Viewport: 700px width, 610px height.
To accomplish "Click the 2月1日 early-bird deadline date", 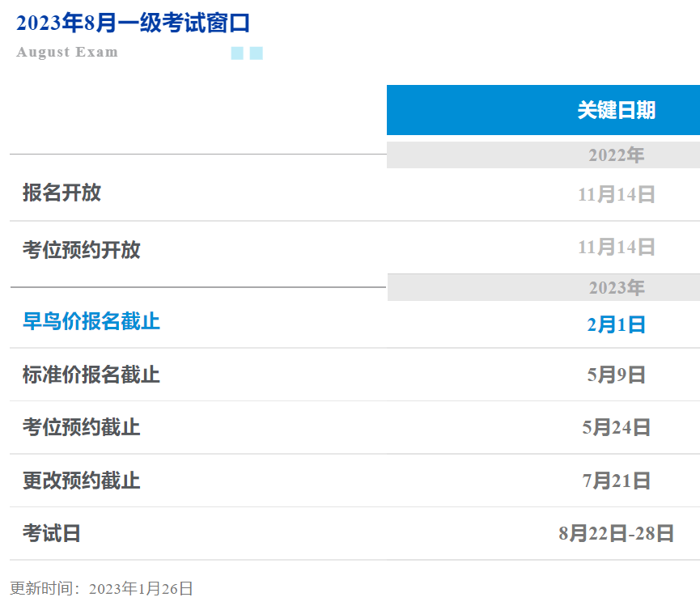I will point(616,325).
